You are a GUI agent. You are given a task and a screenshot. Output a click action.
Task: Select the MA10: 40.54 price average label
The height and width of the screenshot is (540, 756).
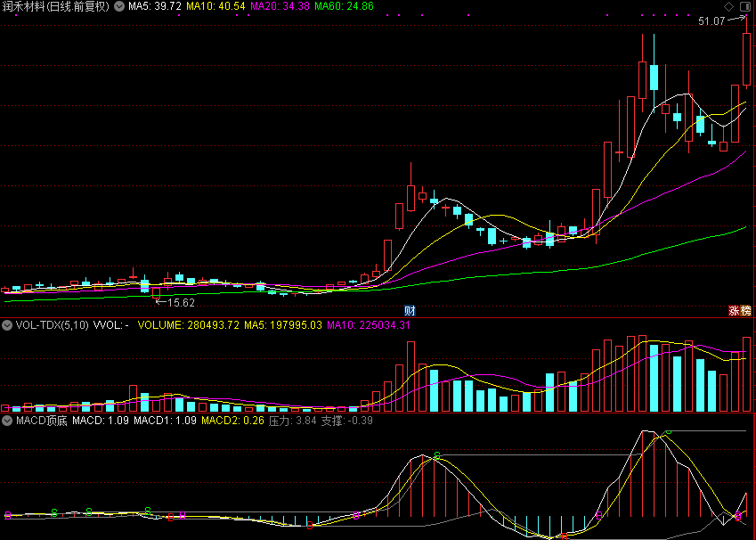click(x=216, y=6)
